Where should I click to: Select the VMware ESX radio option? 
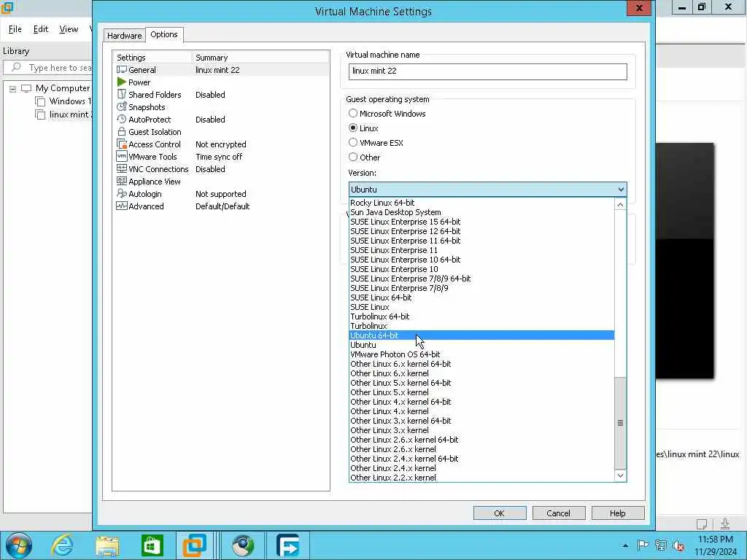click(x=353, y=142)
